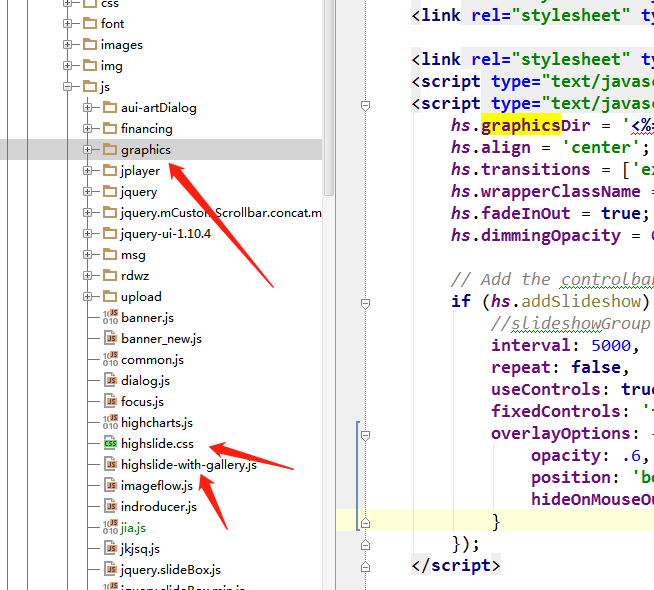Select imageflow.js file name
The image size is (654, 590).
pyautogui.click(x=157, y=486)
